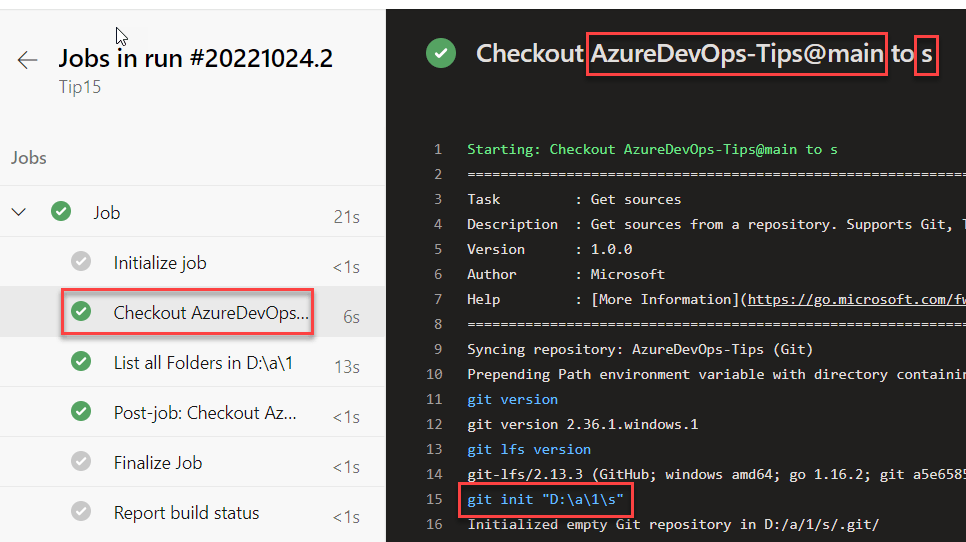This screenshot has height=542, width=966.
Task: Click line number 15 in the log gutter
Action: pos(434,499)
